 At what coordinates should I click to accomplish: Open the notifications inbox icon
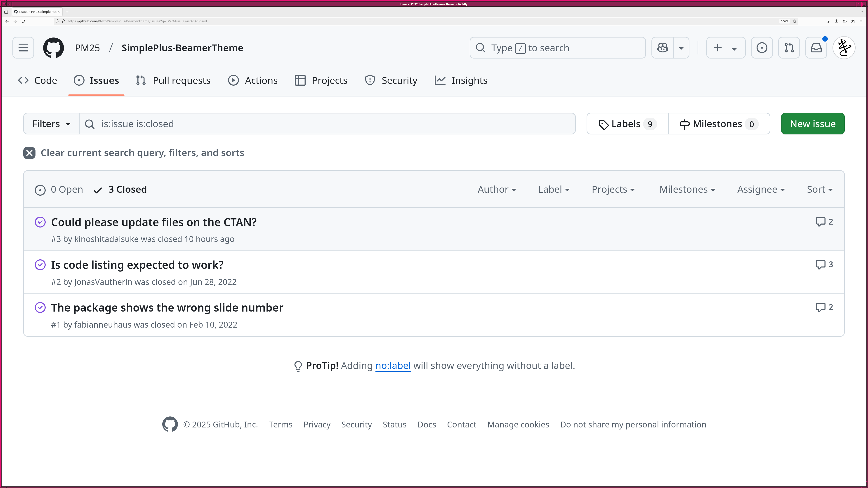[x=816, y=48]
